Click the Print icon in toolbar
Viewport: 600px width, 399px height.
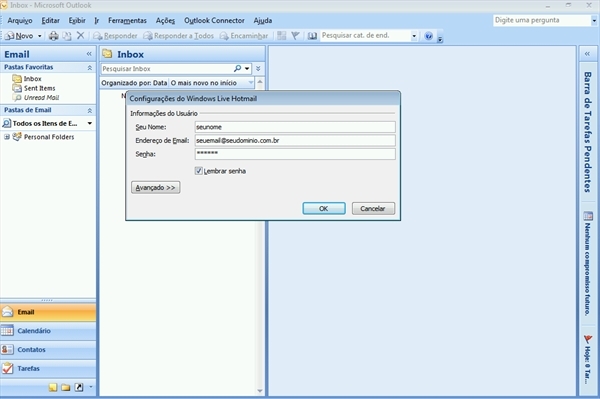pyautogui.click(x=54, y=36)
